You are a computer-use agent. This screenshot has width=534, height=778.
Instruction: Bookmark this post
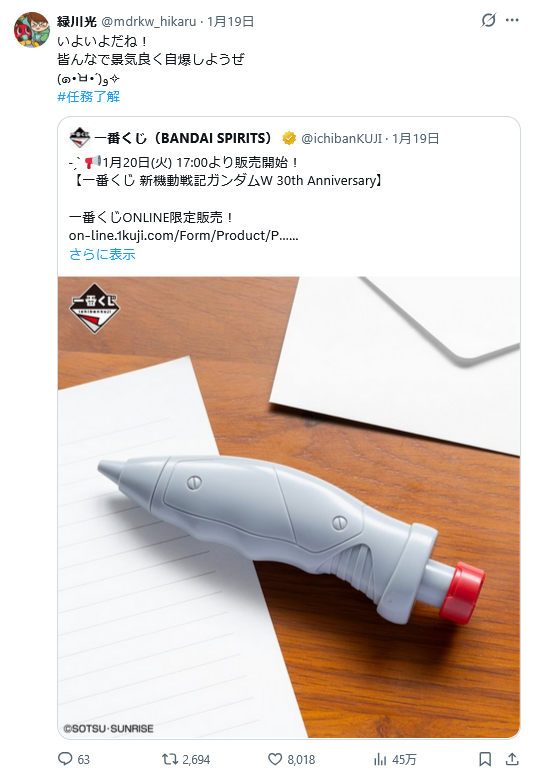(485, 759)
